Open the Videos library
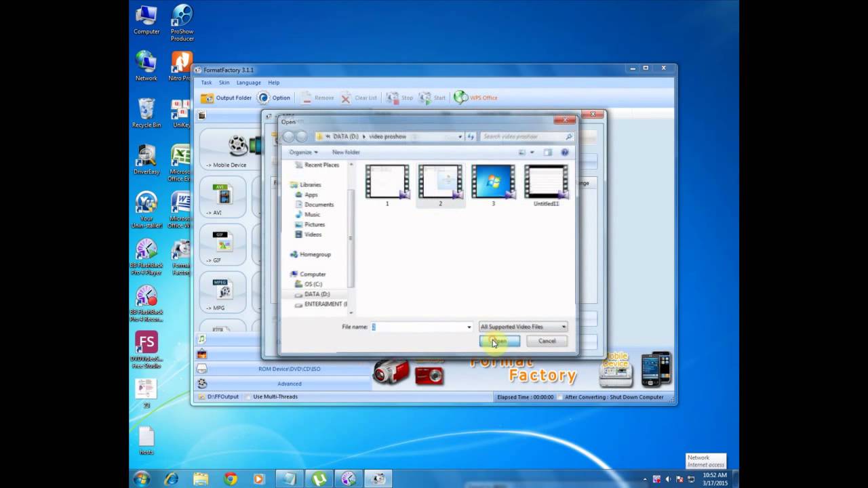The width and height of the screenshot is (868, 488). 309,235
